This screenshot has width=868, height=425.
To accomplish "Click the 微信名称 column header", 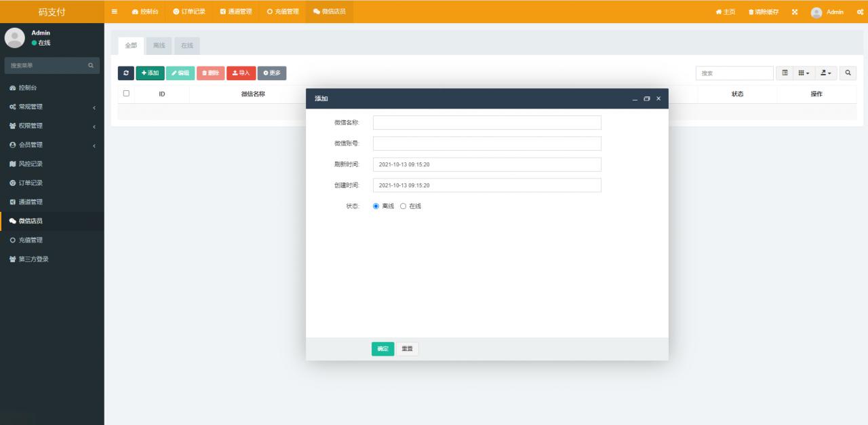I will [x=253, y=94].
